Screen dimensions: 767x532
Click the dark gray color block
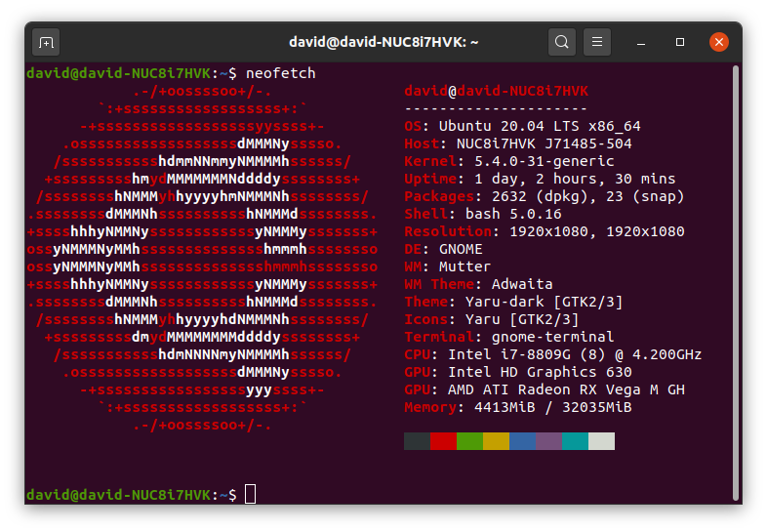418,441
